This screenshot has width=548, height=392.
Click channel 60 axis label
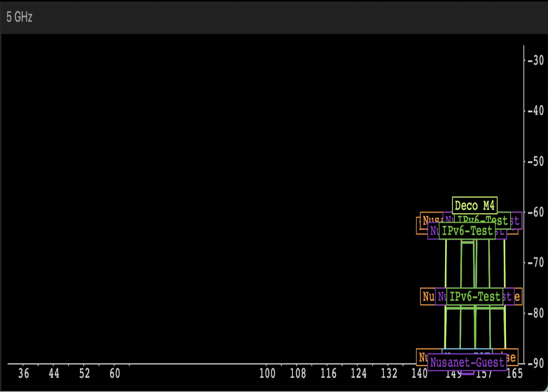coord(115,374)
